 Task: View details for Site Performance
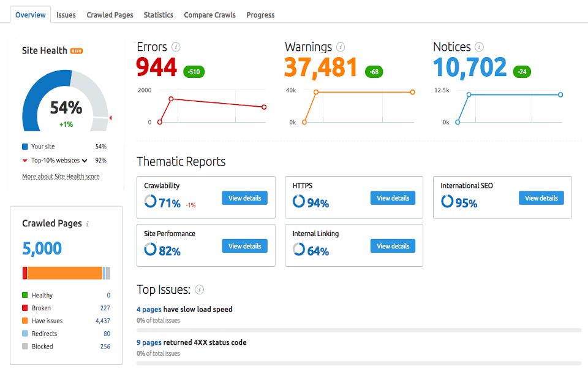click(244, 245)
